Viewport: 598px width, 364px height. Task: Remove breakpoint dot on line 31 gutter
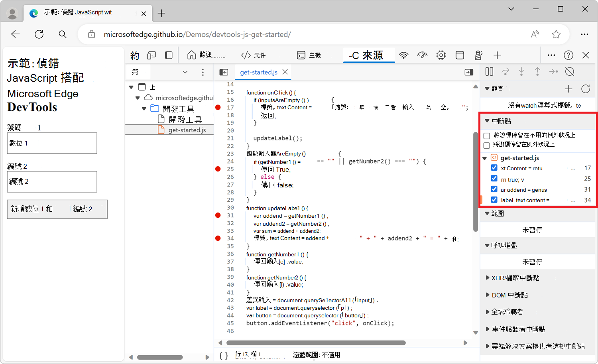coord(218,215)
